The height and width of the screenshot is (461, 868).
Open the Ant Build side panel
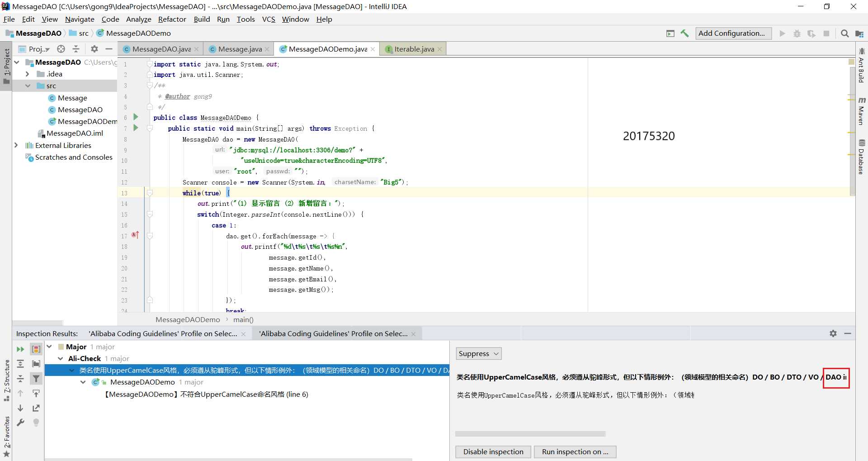point(862,65)
